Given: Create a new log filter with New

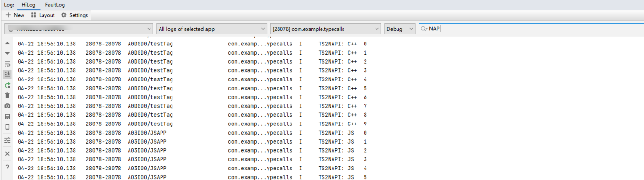Looking at the screenshot, I should tap(15, 15).
